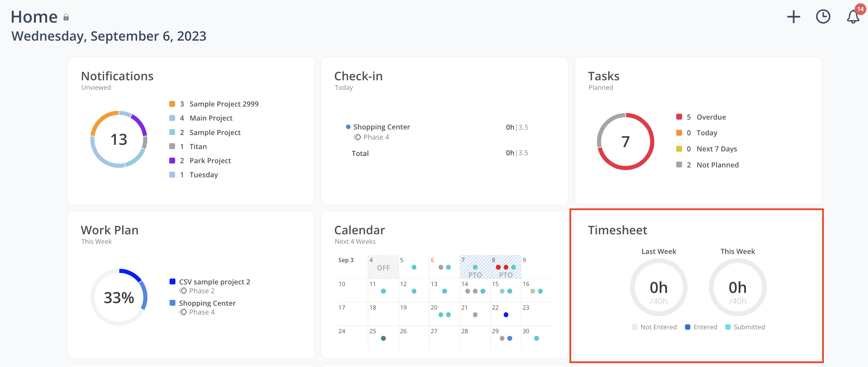This screenshot has height=367, width=868.
Task: Click the Phase 4 diamond icon in Work Plan
Action: 183,312
